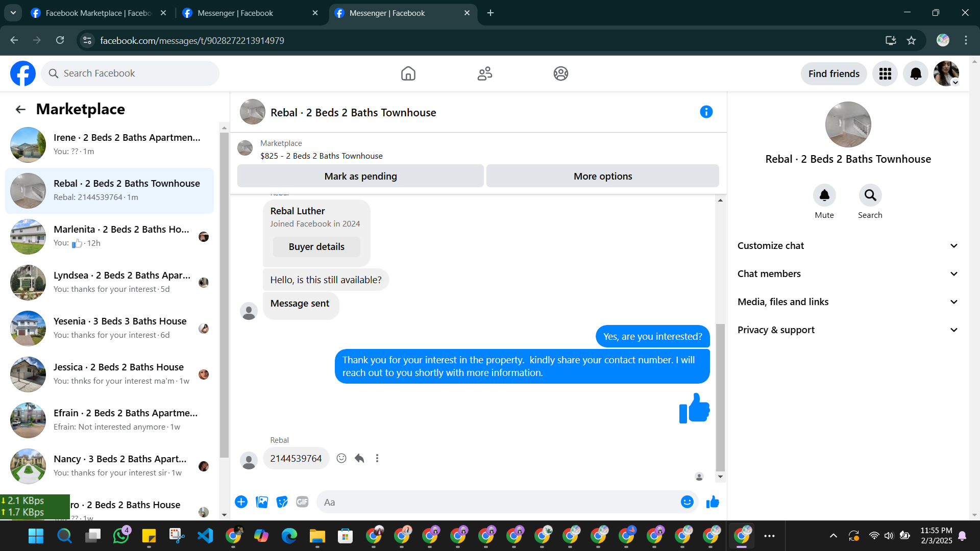React to the 2144539764 message
The height and width of the screenshot is (551, 980).
coord(341,458)
